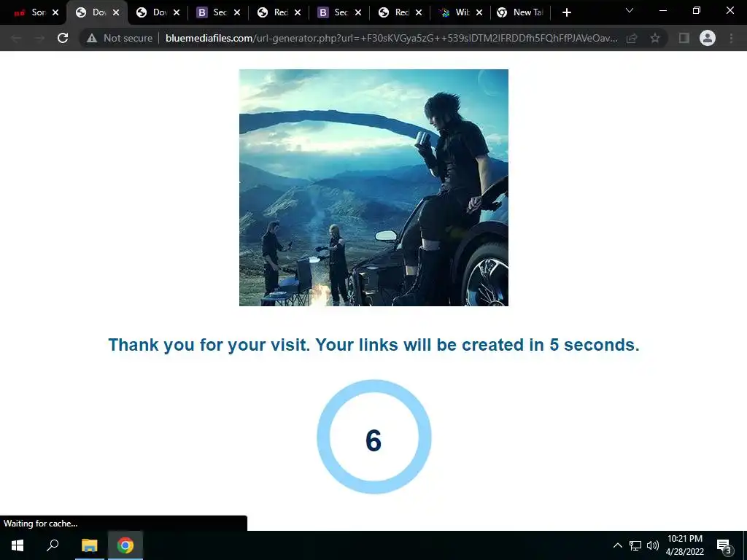
Task: Switch to the New Tab tab
Action: click(521, 13)
